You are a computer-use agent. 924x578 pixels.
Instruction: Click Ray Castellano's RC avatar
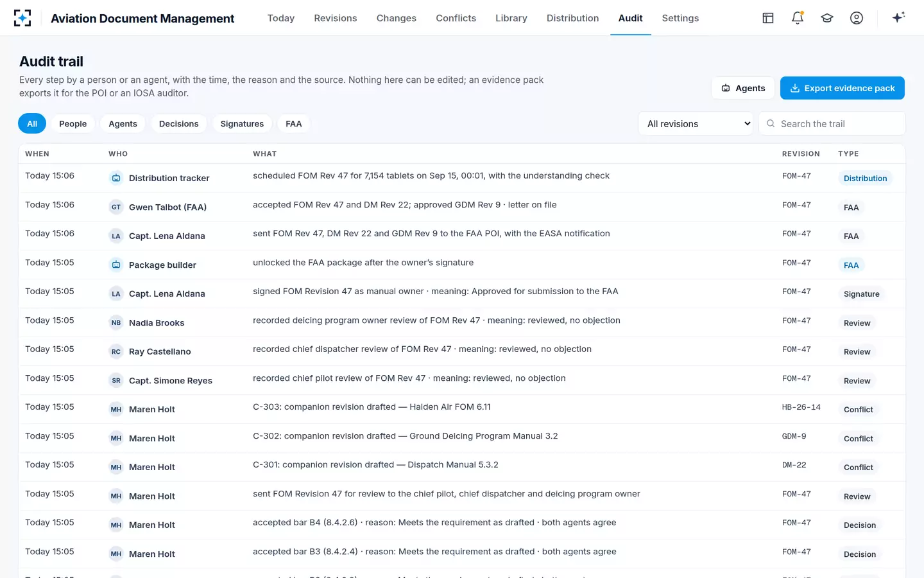pos(116,351)
